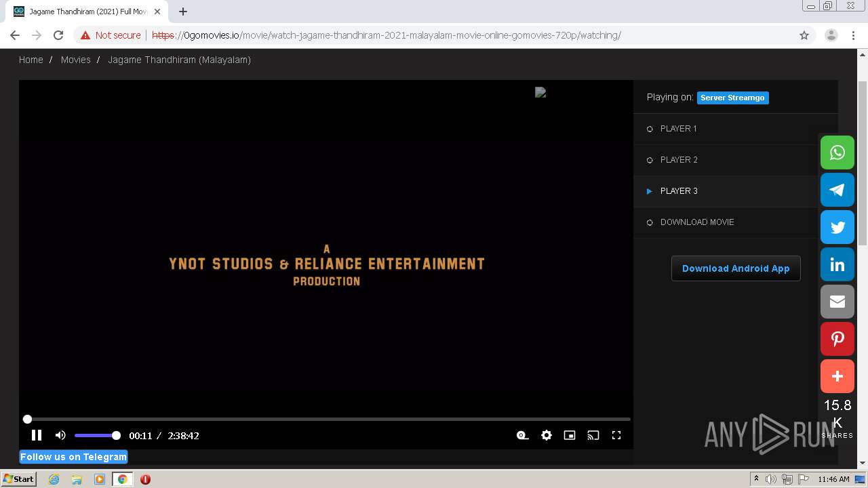Share on Telegram sidebar icon
868x488 pixels.
(x=837, y=190)
